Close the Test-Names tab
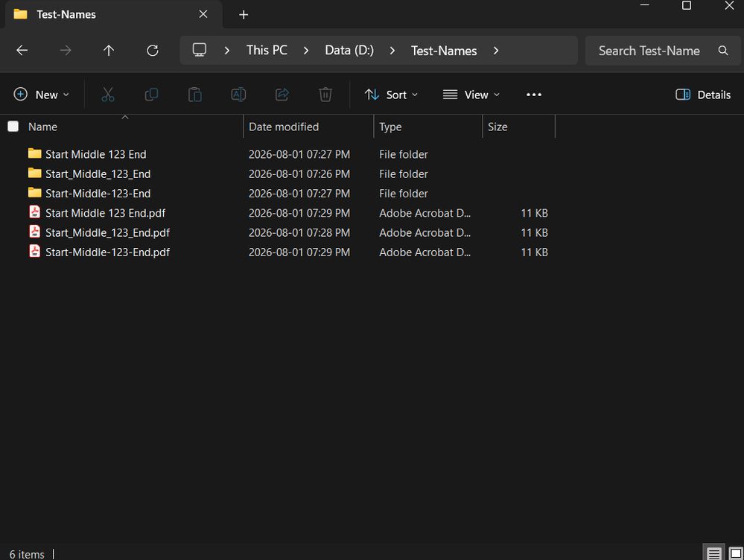The image size is (744, 560). (x=203, y=14)
